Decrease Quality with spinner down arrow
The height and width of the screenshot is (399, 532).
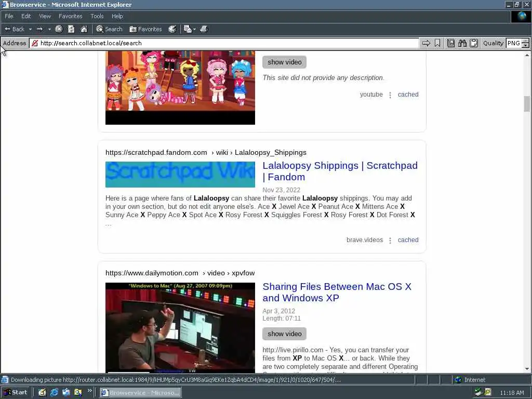point(526,46)
